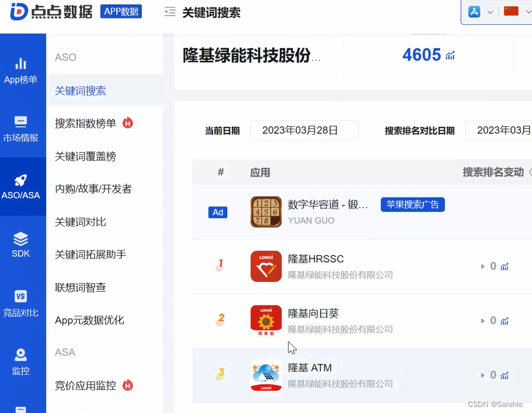
Task: View rank trend chart for 隆基 ATM
Action: coord(504,376)
